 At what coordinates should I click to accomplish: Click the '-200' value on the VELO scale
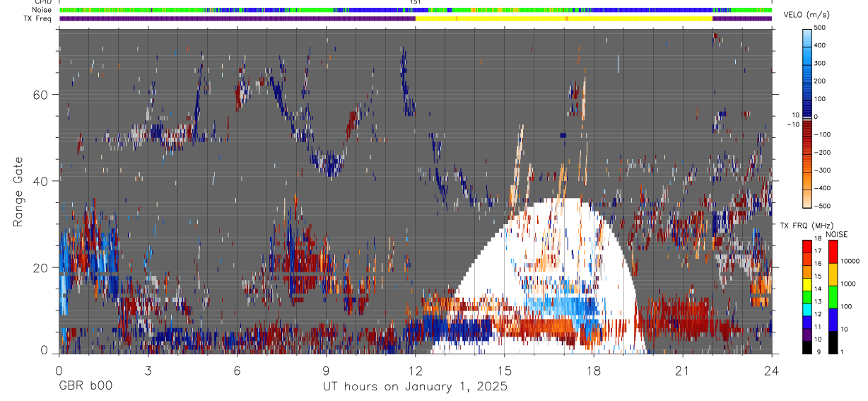[823, 153]
